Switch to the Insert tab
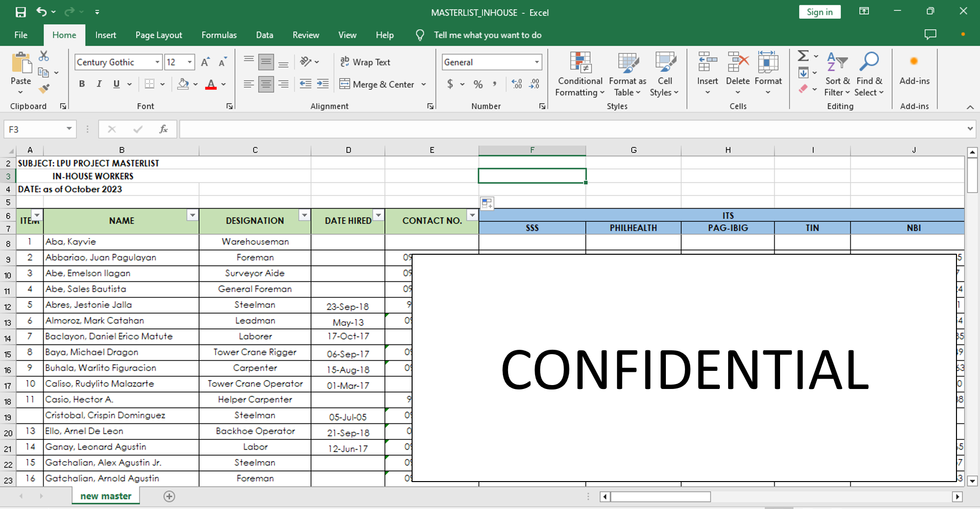Viewport: 980px width, 509px height. [106, 35]
